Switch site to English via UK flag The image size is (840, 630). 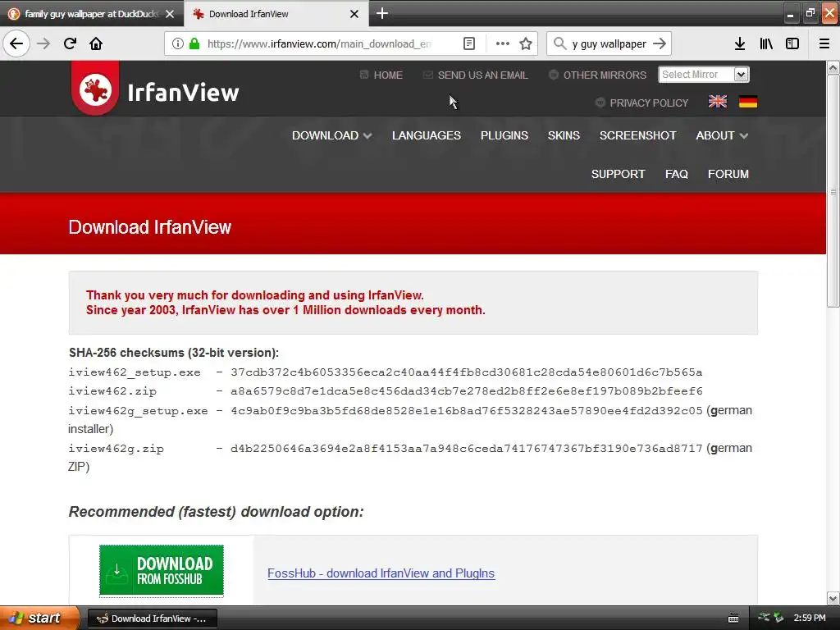[x=717, y=101]
